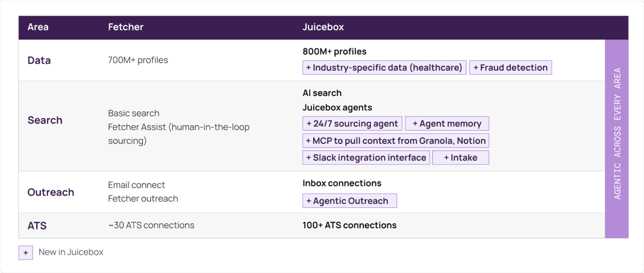Click the plus legend icon beside New in Juicebox
The width and height of the screenshot is (644, 273).
25,253
